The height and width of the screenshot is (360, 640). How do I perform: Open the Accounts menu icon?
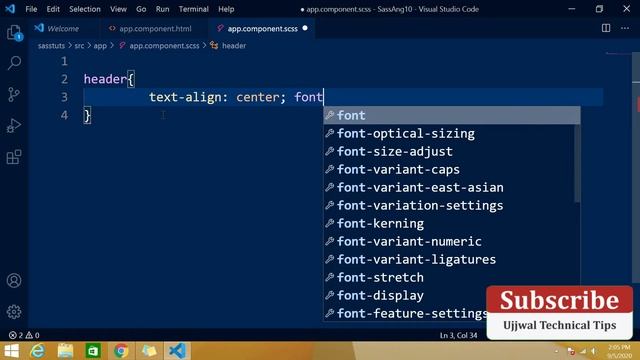(14, 280)
